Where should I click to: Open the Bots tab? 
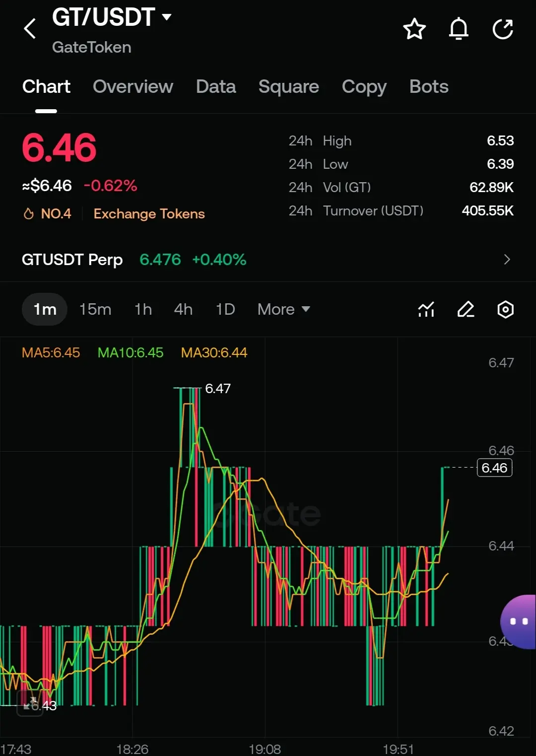(429, 86)
